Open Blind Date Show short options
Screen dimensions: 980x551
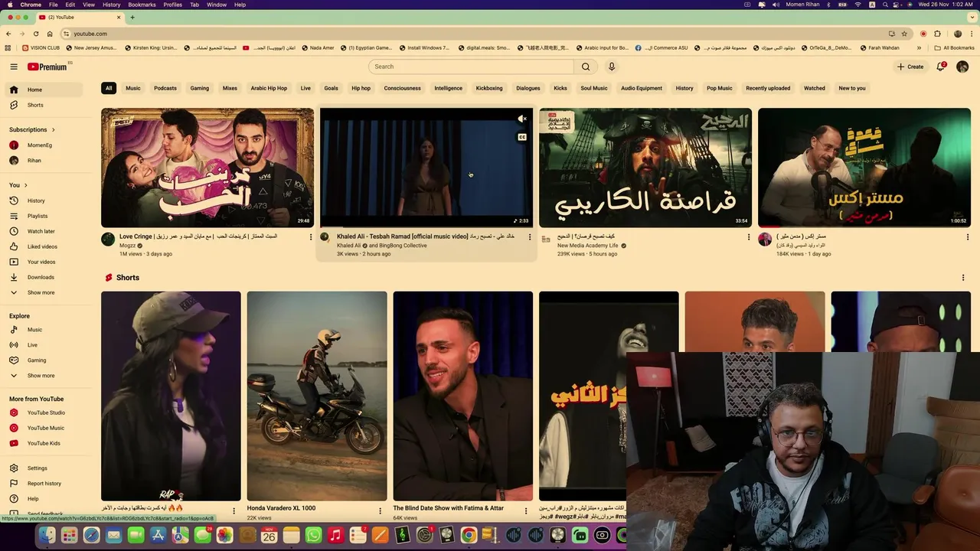click(526, 510)
